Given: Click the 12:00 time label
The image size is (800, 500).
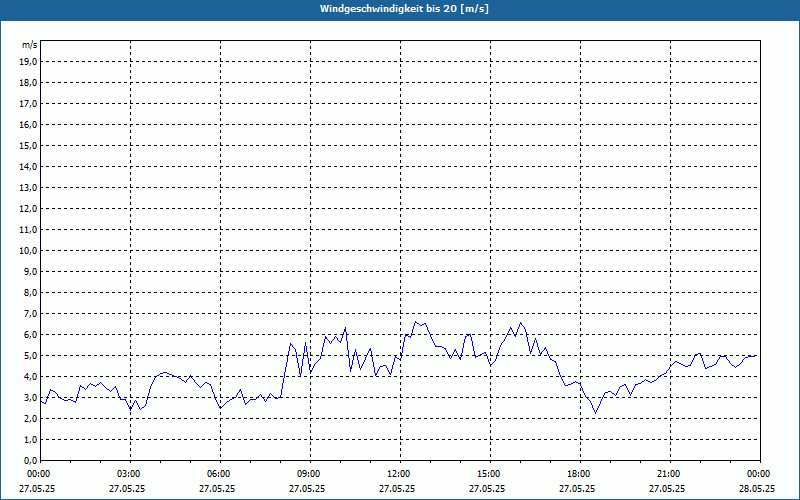Looking at the screenshot, I should click(399, 474).
